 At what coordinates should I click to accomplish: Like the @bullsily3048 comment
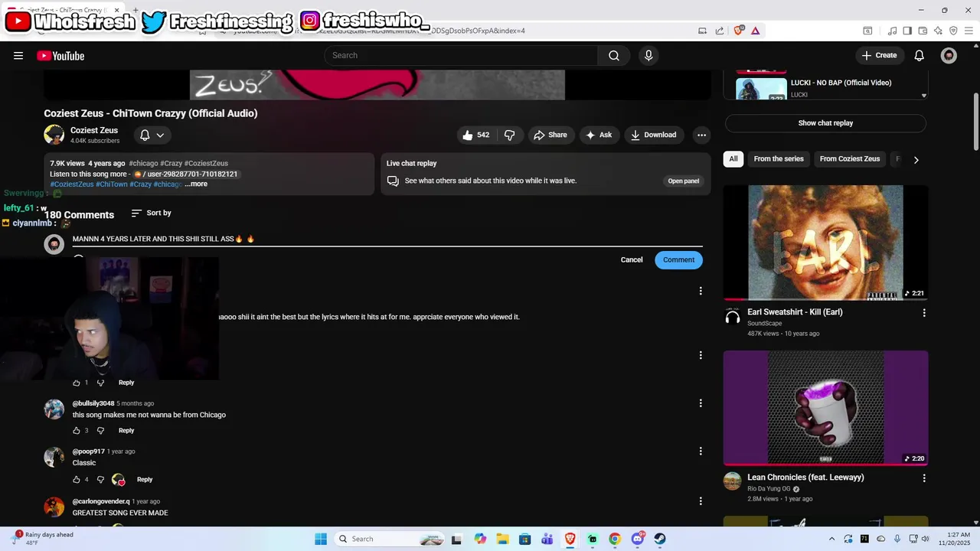click(77, 430)
